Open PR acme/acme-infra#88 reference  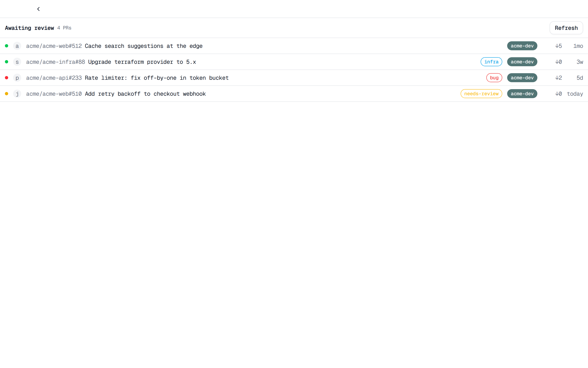pos(55,62)
